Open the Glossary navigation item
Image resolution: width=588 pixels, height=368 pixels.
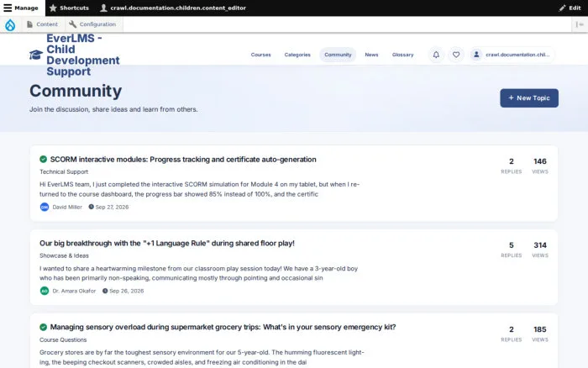(402, 55)
